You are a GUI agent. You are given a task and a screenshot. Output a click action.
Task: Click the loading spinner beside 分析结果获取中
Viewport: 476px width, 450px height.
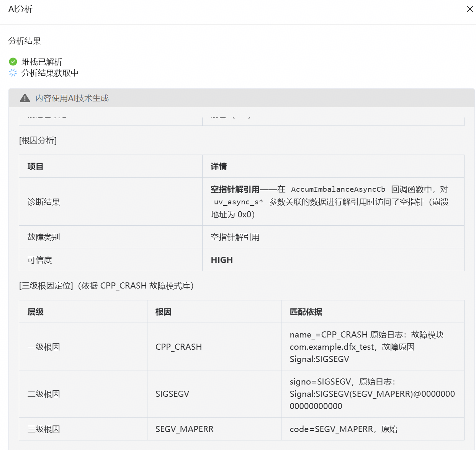pyautogui.click(x=13, y=73)
